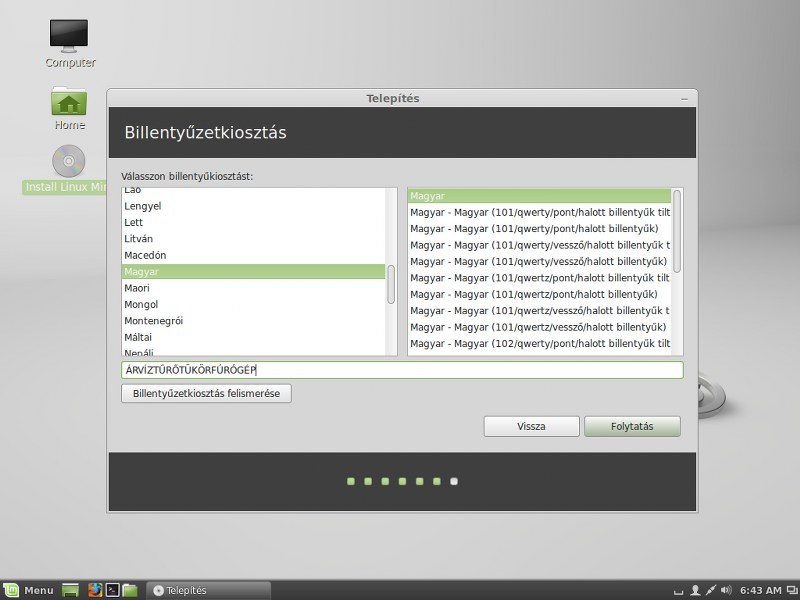
Task: Select Magyar in the language list
Action: tap(254, 271)
